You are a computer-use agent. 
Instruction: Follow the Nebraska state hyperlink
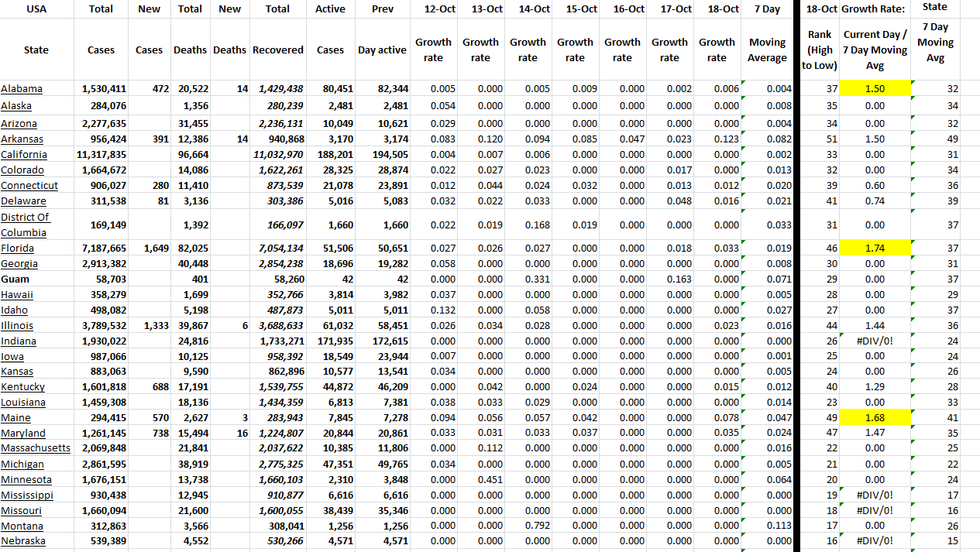[x=22, y=541]
